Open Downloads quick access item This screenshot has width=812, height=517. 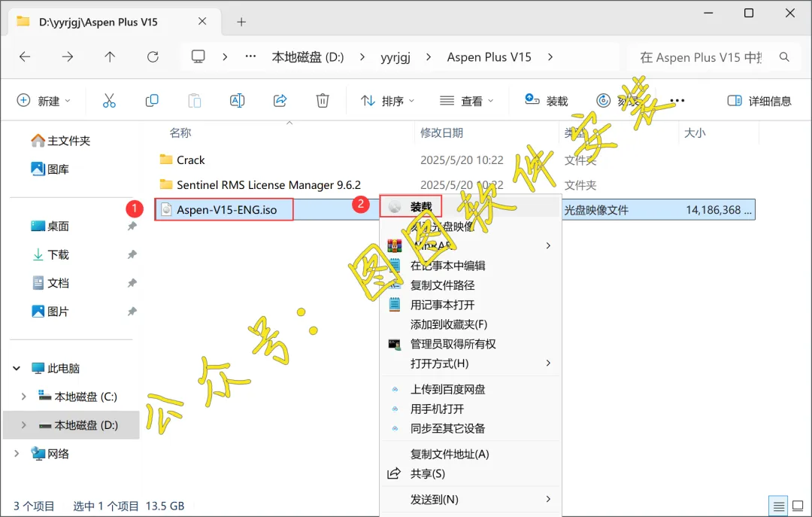(50, 254)
